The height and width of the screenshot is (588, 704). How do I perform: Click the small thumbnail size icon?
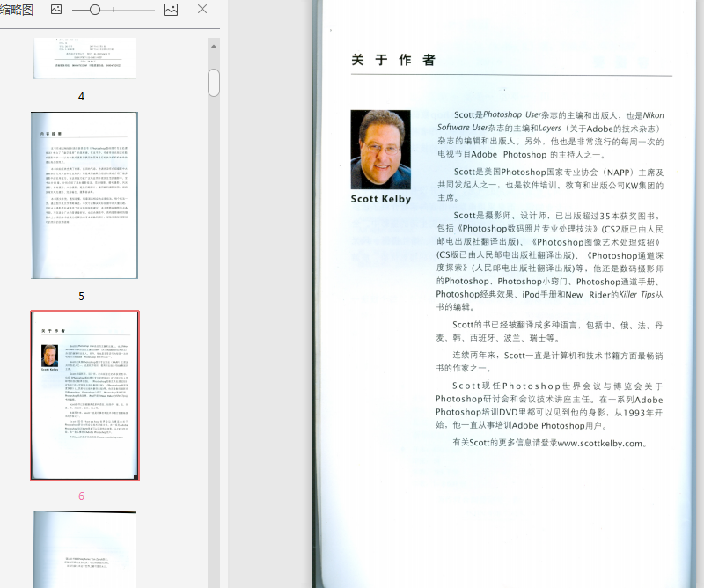[56, 9]
